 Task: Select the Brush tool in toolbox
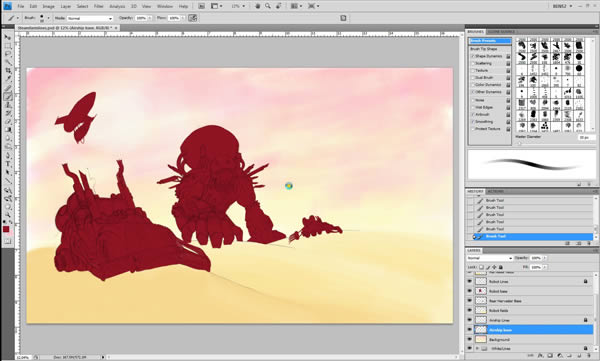click(x=7, y=96)
